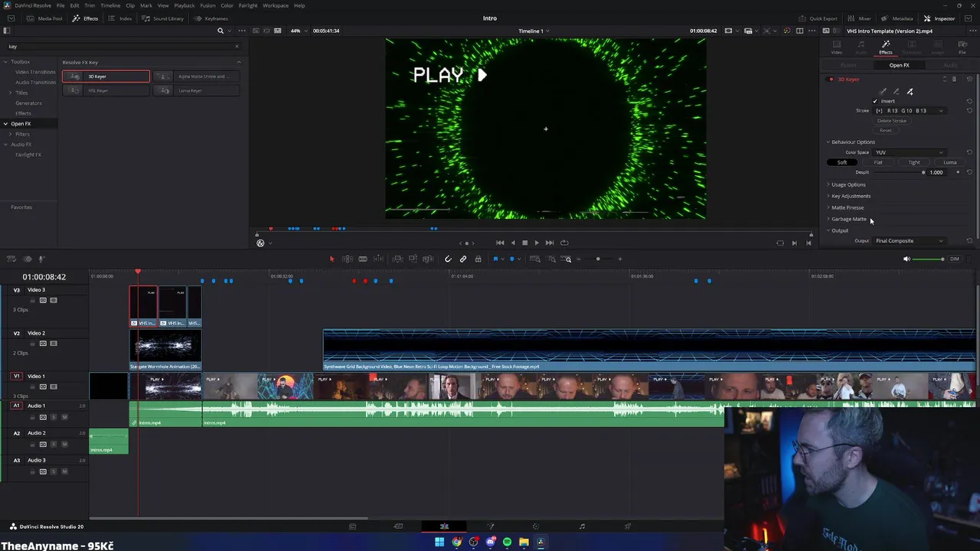Open the Fairlight menu
This screenshot has height=551, width=980.
[x=248, y=5]
